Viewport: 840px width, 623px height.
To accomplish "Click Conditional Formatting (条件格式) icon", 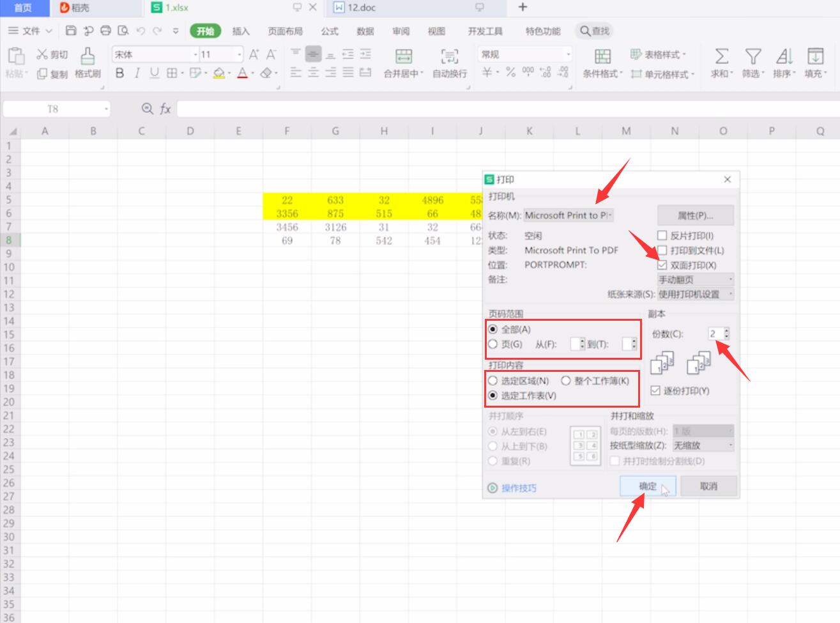I will tap(602, 56).
